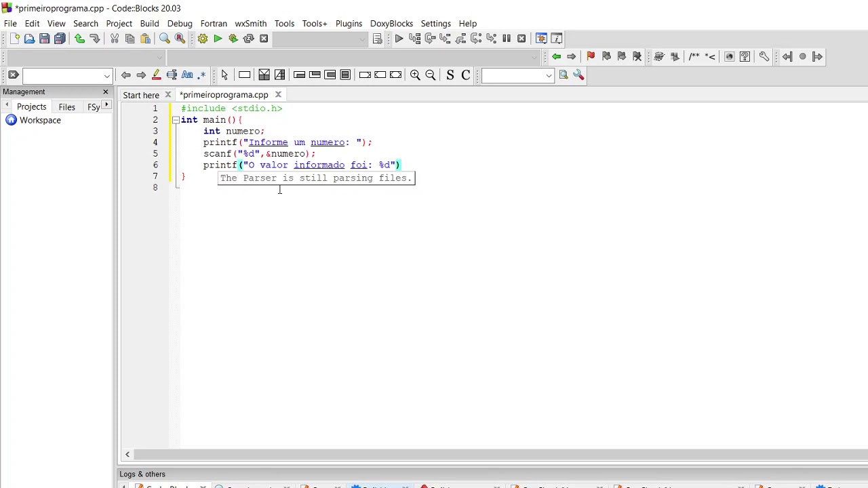This screenshot has width=868, height=488.
Task: Show previous Management tabs with arrow
Action: click(7, 106)
